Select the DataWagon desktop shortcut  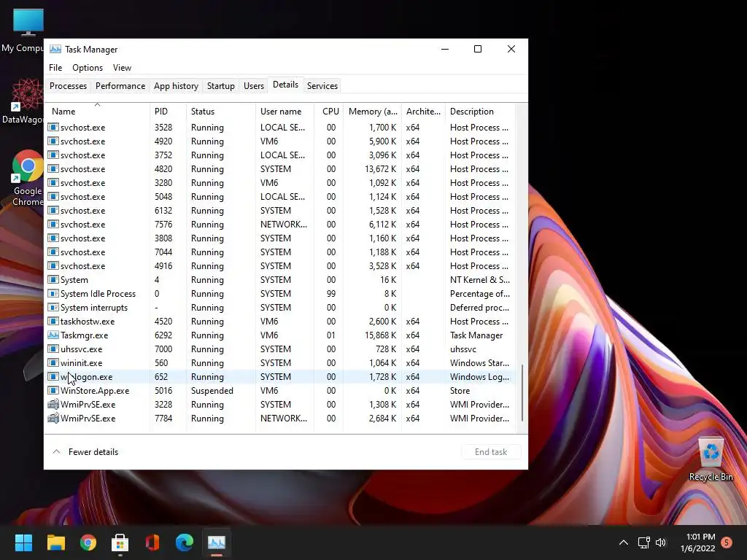point(23,101)
